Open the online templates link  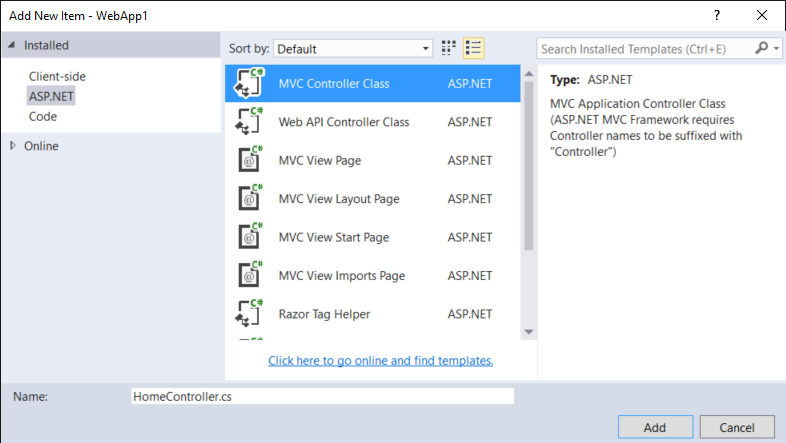(380, 361)
